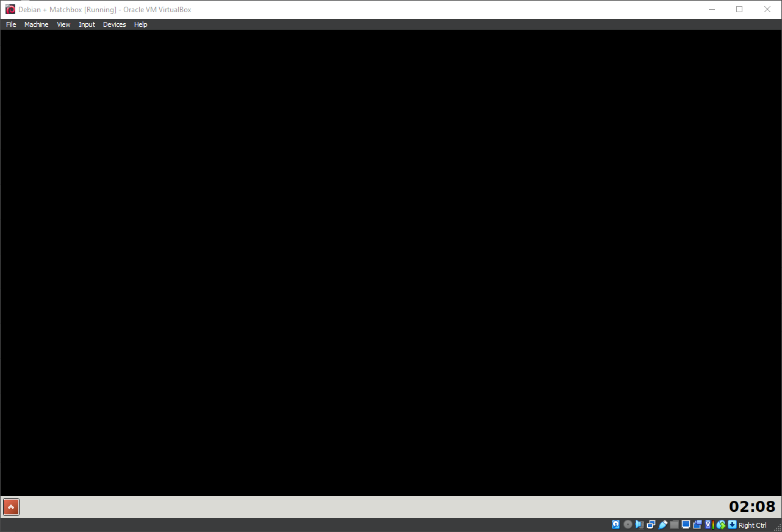Click the optical drive status icon
The height and width of the screenshot is (532, 782).
click(x=628, y=525)
